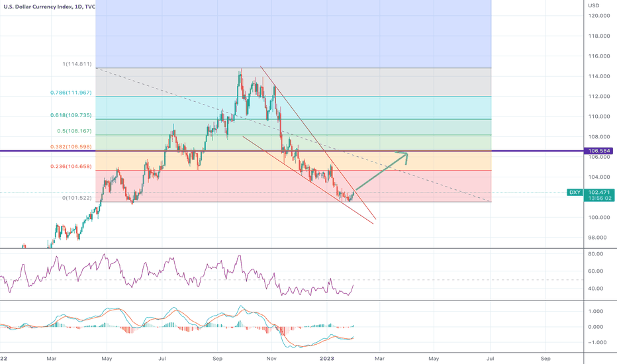
Task: Select the 0.5(108.167) Fibonacci level label
Action: tap(74, 130)
